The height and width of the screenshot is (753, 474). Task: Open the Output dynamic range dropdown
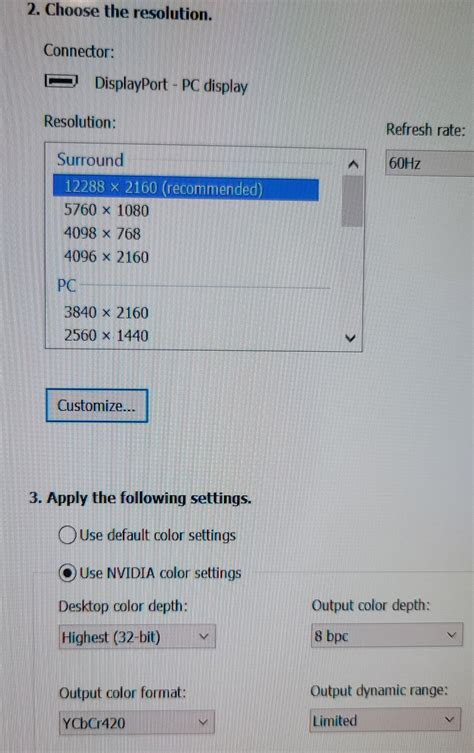point(385,720)
